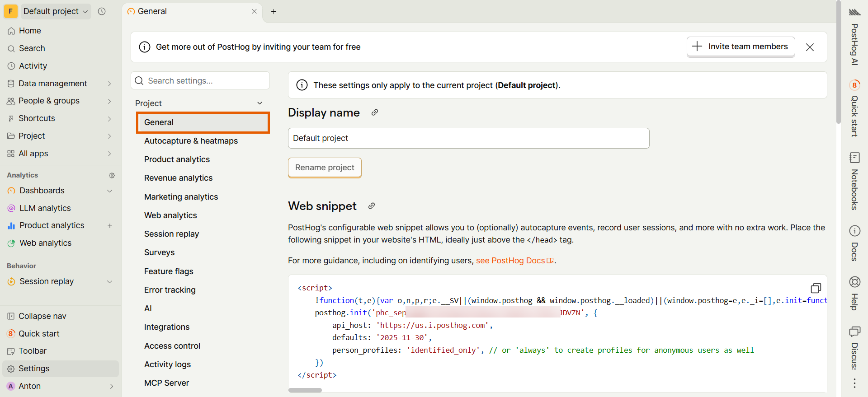868x397 pixels.
Task: Click the link icon beside Web snippet
Action: (371, 206)
